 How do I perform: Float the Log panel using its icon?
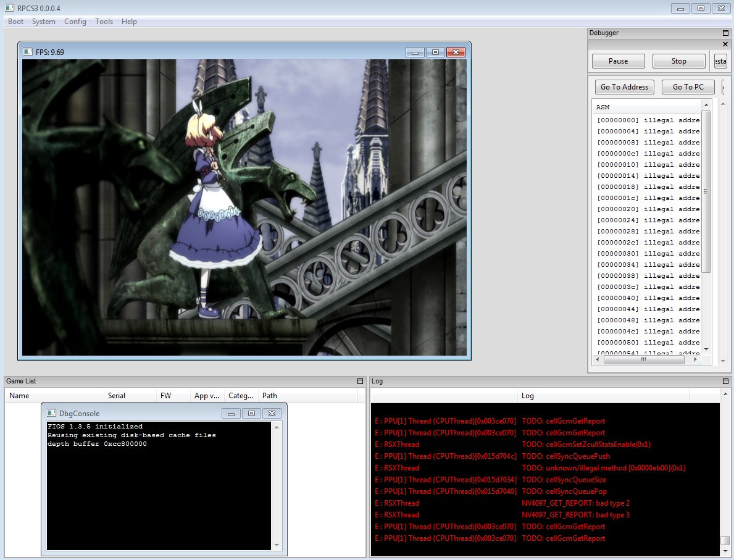(725, 382)
